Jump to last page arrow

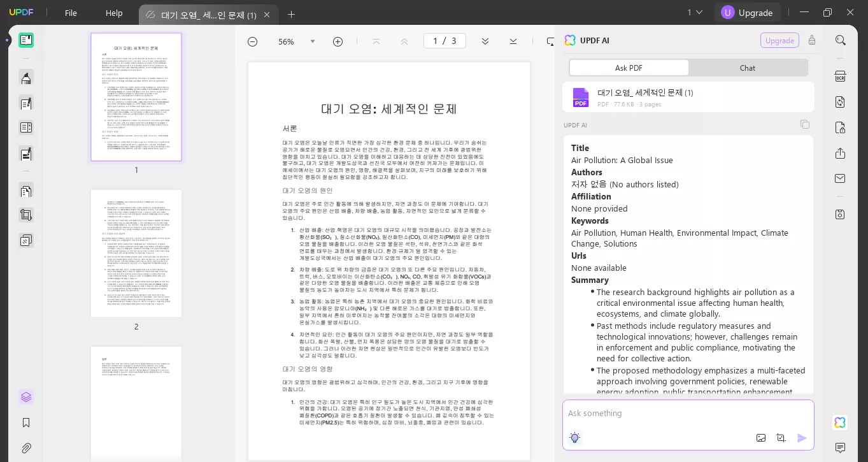[513, 41]
